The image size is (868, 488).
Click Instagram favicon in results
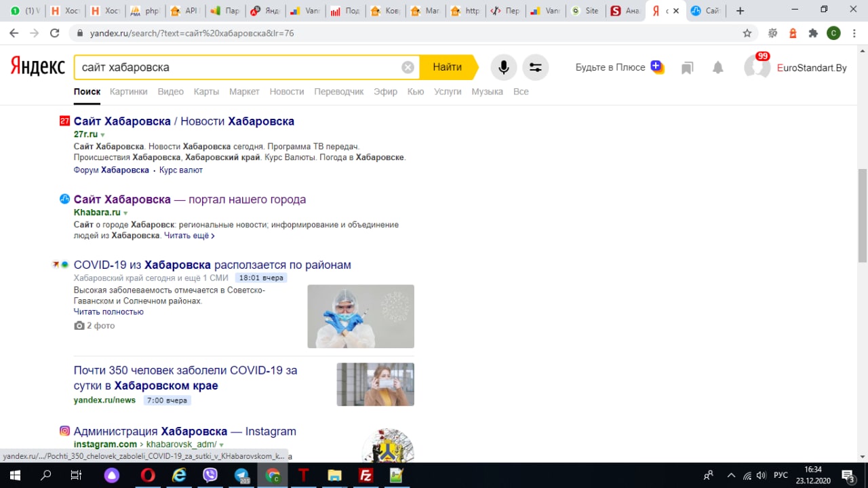pyautogui.click(x=64, y=430)
